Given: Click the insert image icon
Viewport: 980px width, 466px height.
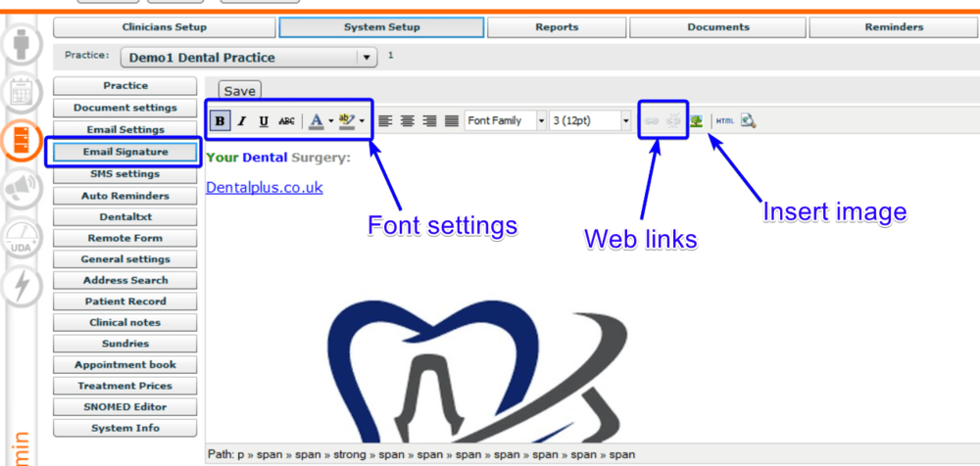Looking at the screenshot, I should [x=696, y=120].
